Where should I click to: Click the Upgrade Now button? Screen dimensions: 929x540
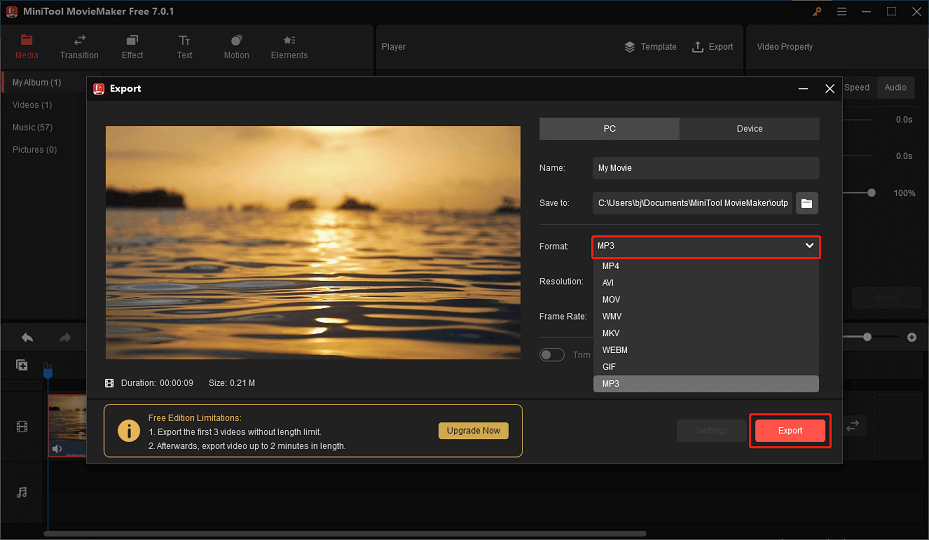[473, 431]
